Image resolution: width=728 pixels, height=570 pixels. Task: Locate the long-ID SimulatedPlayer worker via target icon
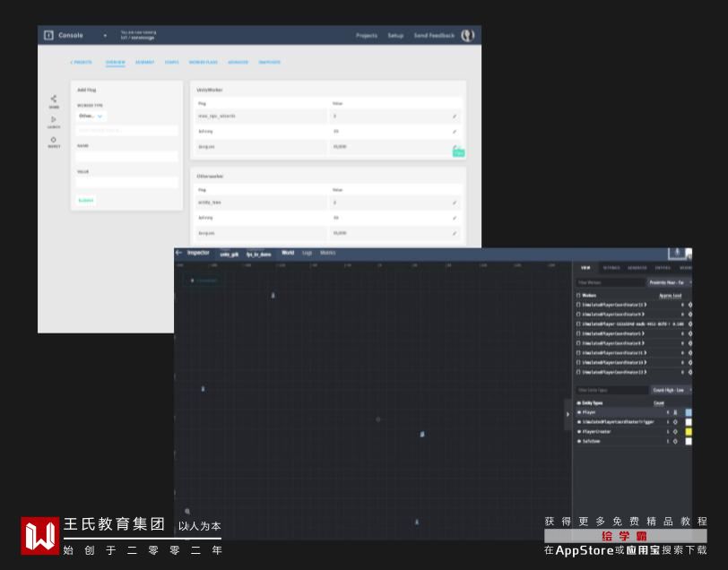(x=690, y=324)
